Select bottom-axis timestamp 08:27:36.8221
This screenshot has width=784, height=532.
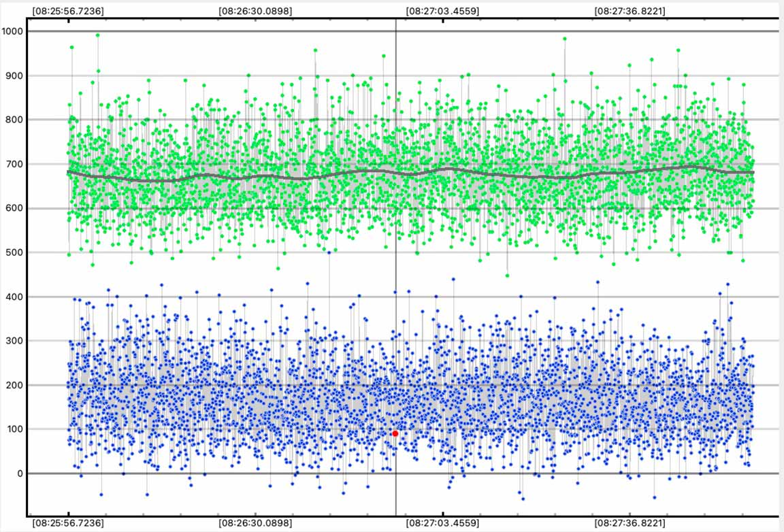[630, 523]
